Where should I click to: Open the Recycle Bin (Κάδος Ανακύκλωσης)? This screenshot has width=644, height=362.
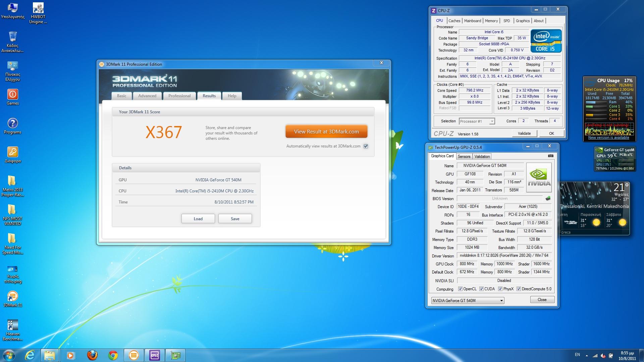[x=12, y=42]
